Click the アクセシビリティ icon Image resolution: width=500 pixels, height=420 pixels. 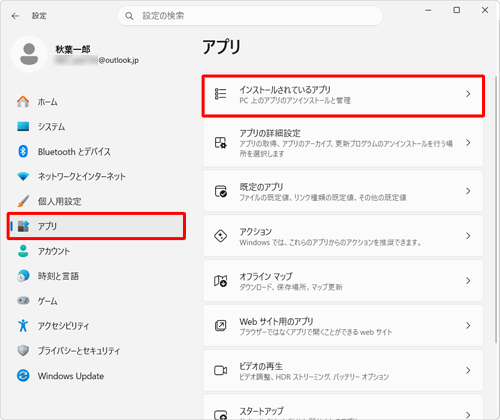(23, 326)
